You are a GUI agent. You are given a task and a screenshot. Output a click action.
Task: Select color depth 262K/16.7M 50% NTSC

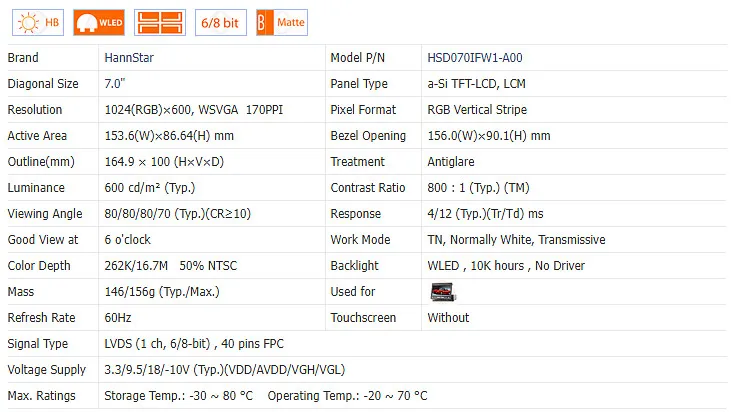(171, 266)
